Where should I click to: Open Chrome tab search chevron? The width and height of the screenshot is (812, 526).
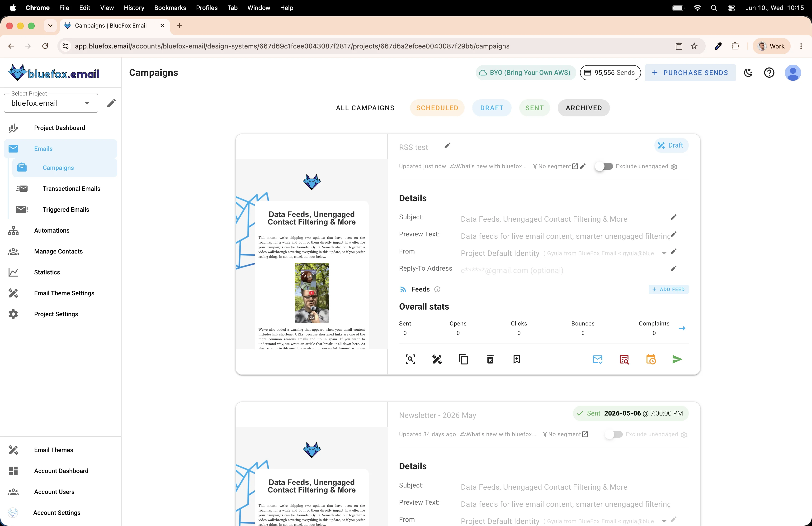pos(50,26)
